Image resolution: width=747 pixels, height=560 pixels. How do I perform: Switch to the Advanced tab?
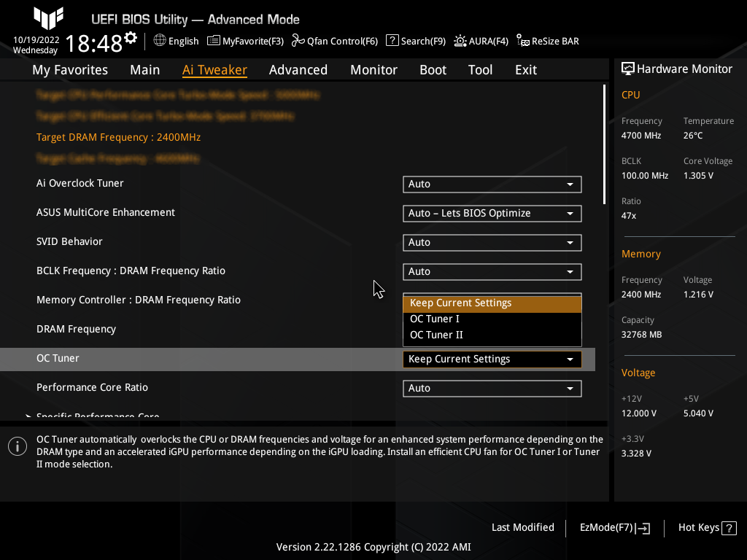298,69
